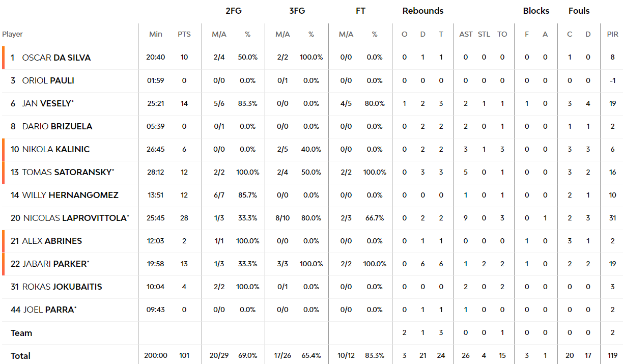
Task: Click the Player column header
Action: 13,34
